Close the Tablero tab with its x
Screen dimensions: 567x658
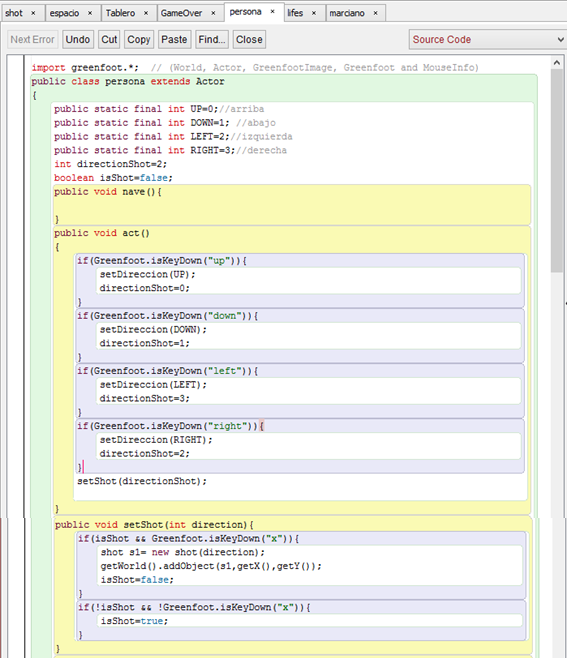pyautogui.click(x=146, y=13)
